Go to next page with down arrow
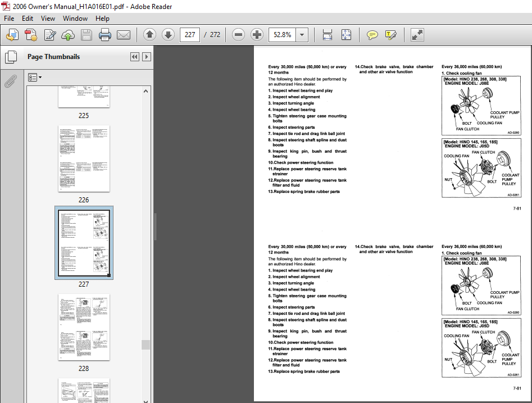The image size is (532, 403). (x=168, y=35)
